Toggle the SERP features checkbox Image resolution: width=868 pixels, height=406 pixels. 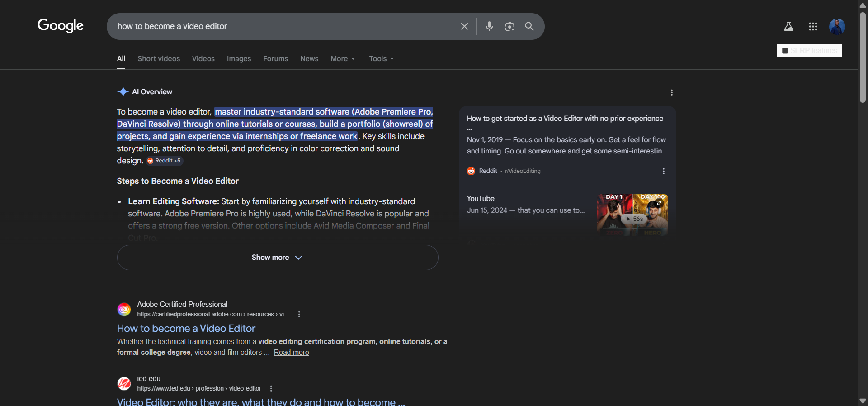point(785,51)
